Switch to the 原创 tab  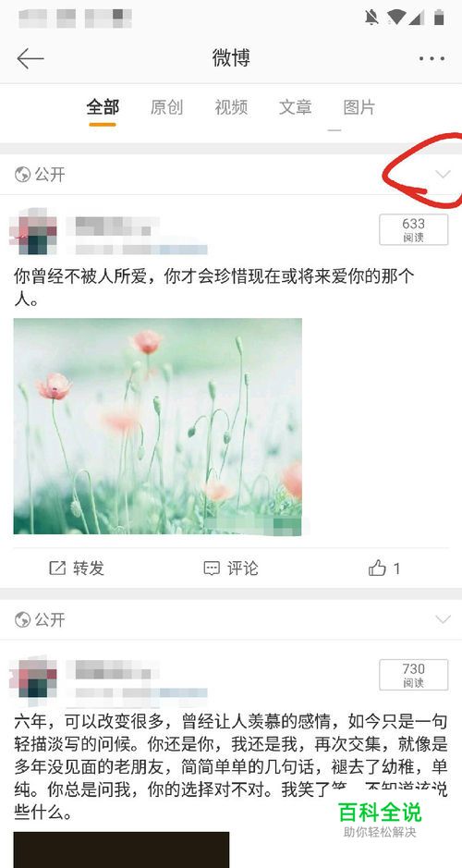point(166,107)
